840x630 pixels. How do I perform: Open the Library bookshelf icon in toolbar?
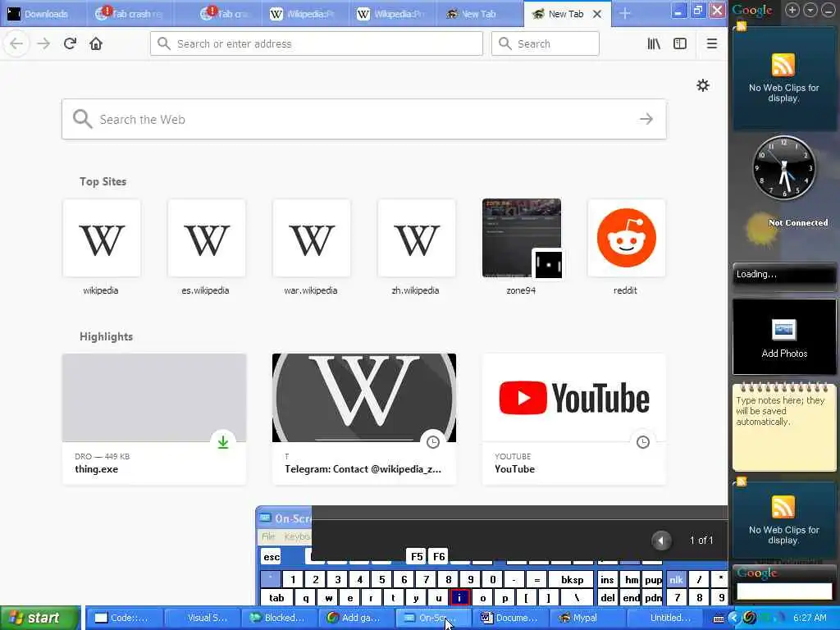(x=654, y=43)
